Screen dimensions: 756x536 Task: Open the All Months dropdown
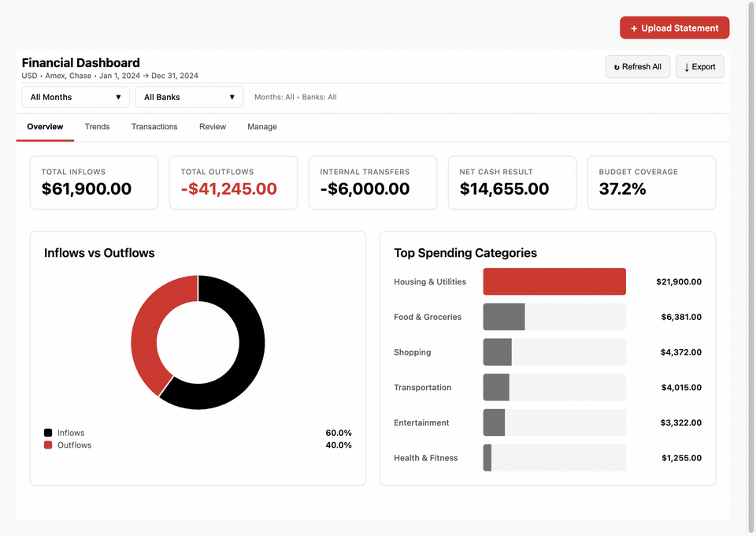click(x=76, y=97)
